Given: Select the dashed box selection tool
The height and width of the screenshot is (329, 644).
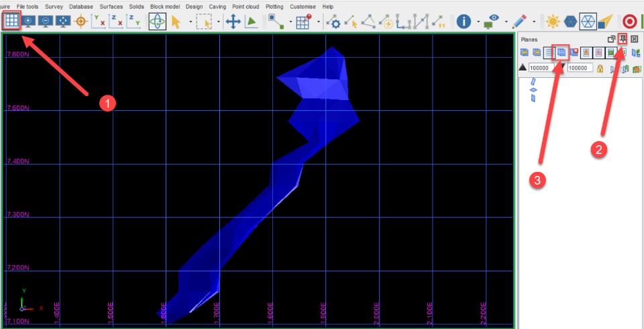Looking at the screenshot, I should [x=204, y=21].
